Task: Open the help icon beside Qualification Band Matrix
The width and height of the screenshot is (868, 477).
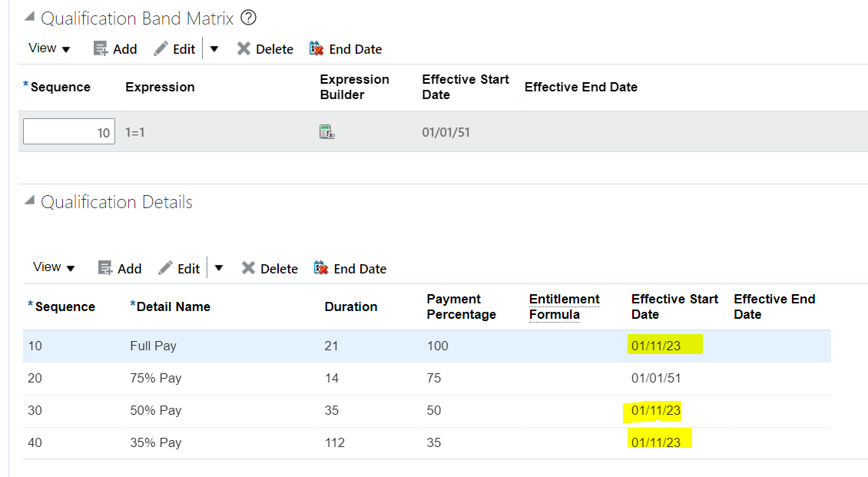Action: [247, 18]
